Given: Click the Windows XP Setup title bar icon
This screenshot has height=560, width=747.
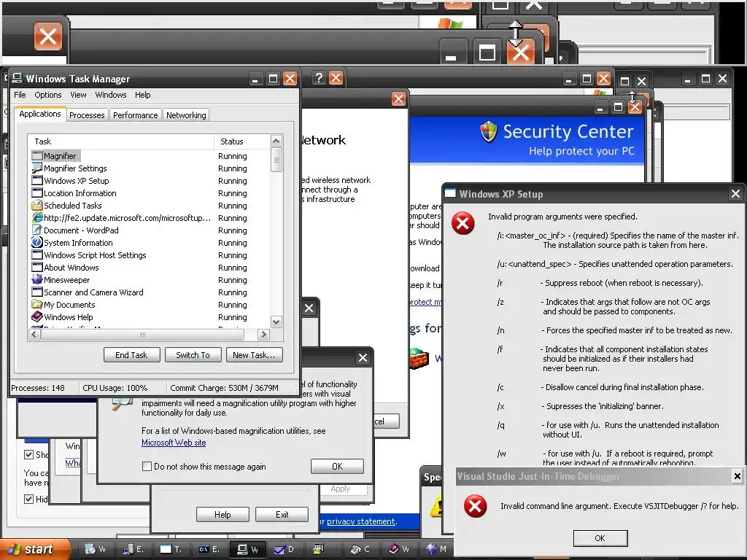Looking at the screenshot, I should coord(450,193).
